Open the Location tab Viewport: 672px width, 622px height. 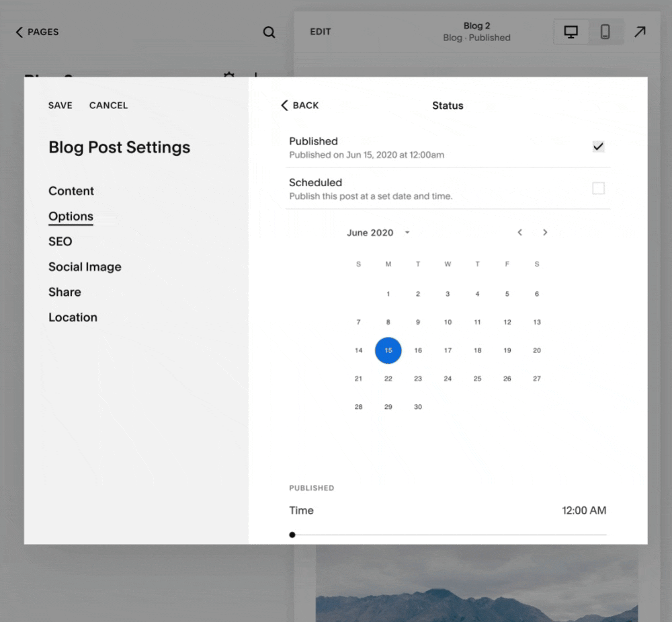[x=73, y=317]
